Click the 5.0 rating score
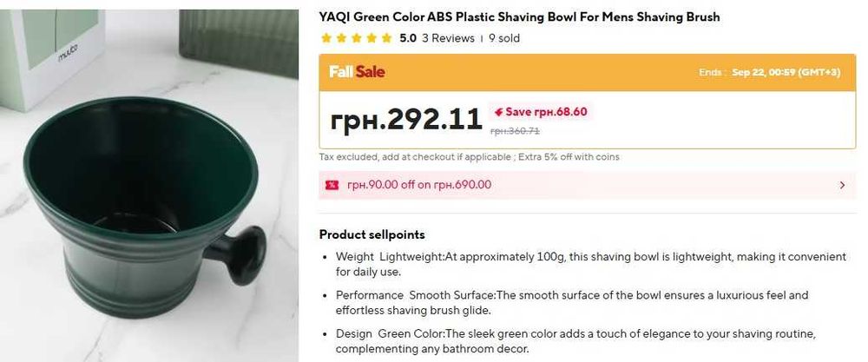The image size is (868, 362). (407, 38)
